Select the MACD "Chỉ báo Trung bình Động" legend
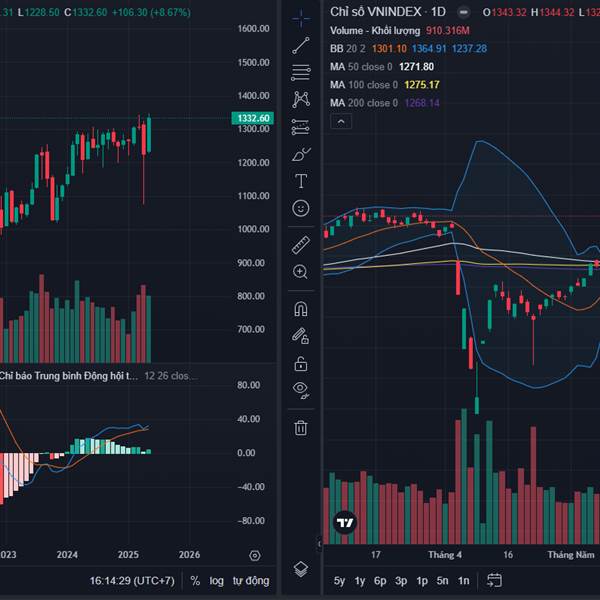The width and height of the screenshot is (600, 600). click(x=69, y=376)
